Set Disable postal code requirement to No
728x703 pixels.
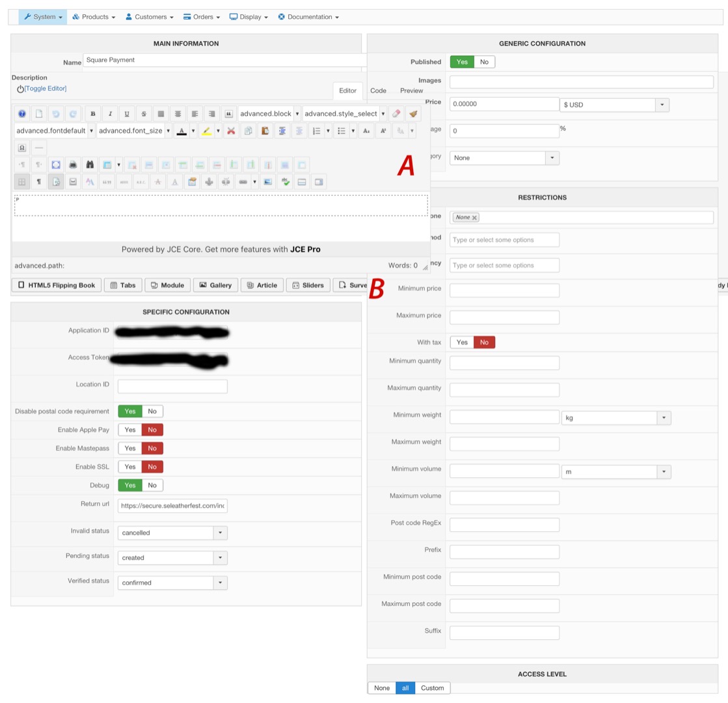click(x=152, y=411)
